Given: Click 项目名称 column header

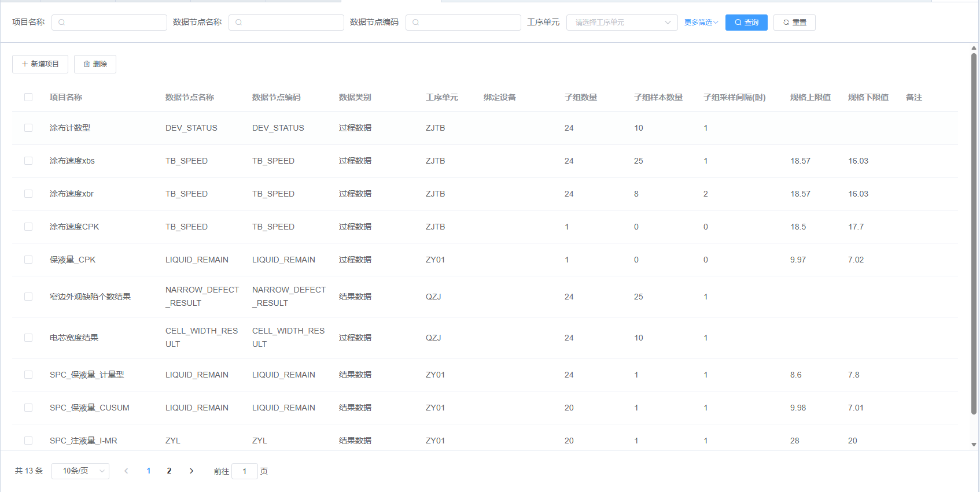Looking at the screenshot, I should [66, 97].
